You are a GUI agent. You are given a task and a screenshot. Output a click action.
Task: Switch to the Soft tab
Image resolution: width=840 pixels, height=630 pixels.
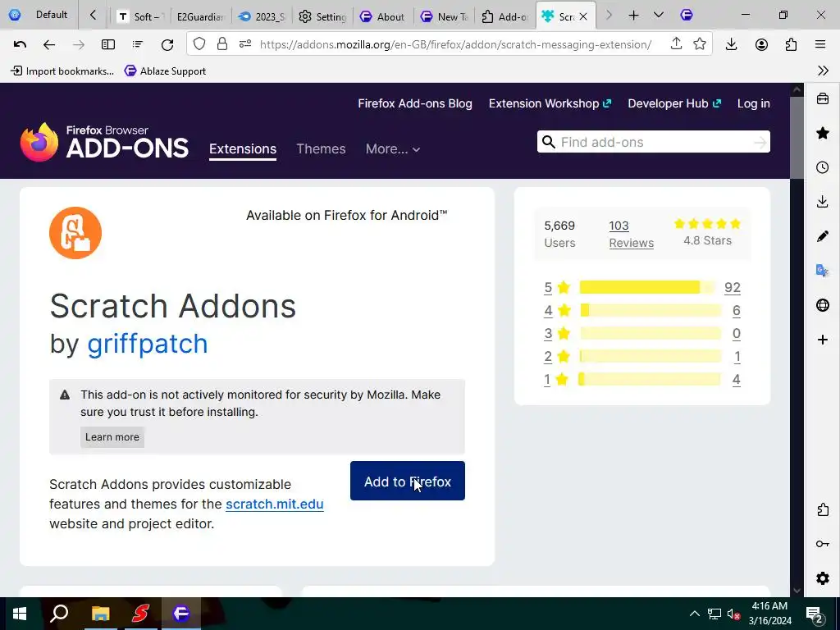(140, 16)
